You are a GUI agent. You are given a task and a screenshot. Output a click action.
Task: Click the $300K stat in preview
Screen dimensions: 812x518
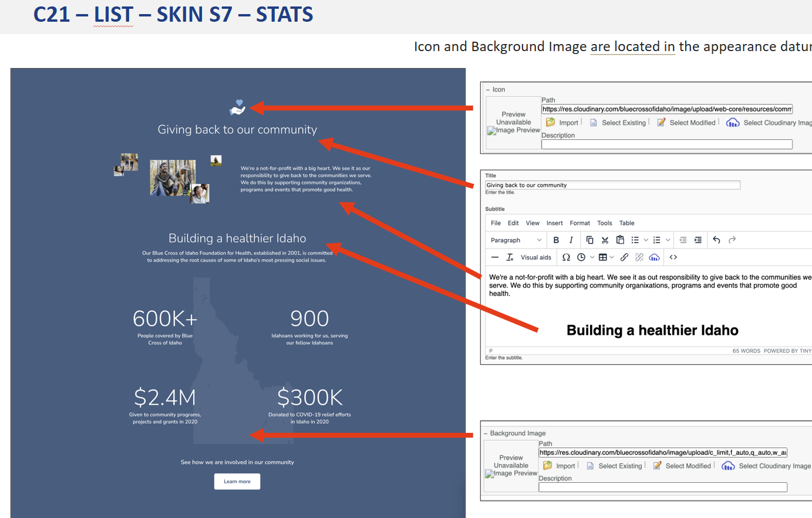(x=309, y=398)
